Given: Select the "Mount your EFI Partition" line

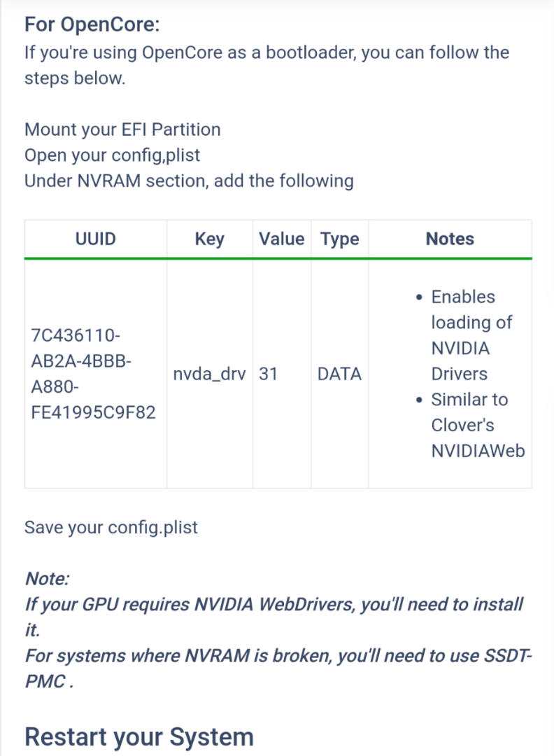Looking at the screenshot, I should (122, 129).
